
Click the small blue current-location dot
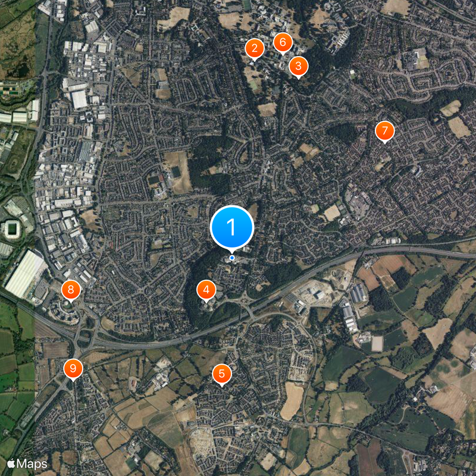click(x=232, y=258)
